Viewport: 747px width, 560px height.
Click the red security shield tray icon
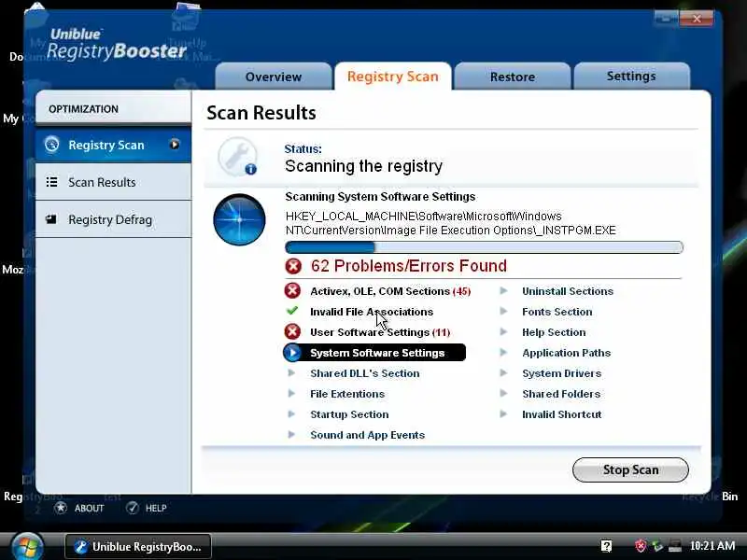click(641, 546)
